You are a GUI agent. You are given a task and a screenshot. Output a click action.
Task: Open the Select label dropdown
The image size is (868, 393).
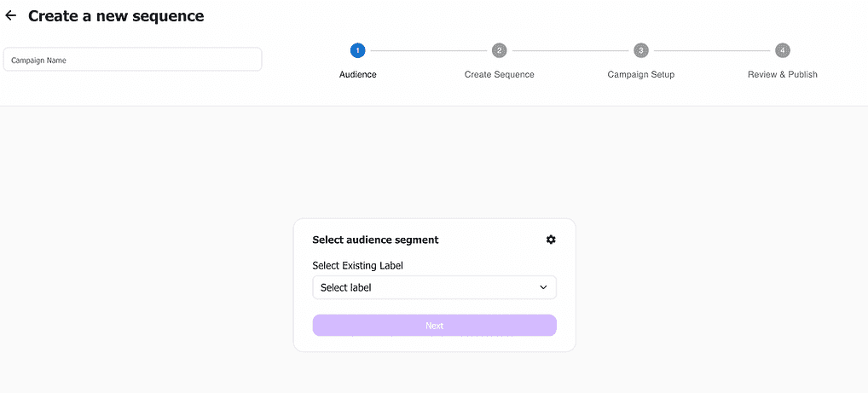(x=435, y=288)
